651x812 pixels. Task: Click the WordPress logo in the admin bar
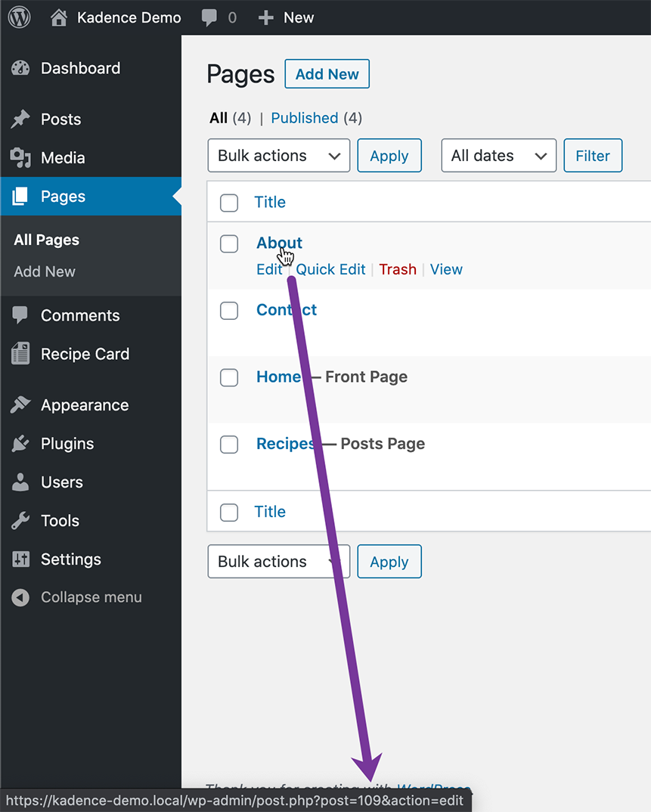pyautogui.click(x=18, y=17)
